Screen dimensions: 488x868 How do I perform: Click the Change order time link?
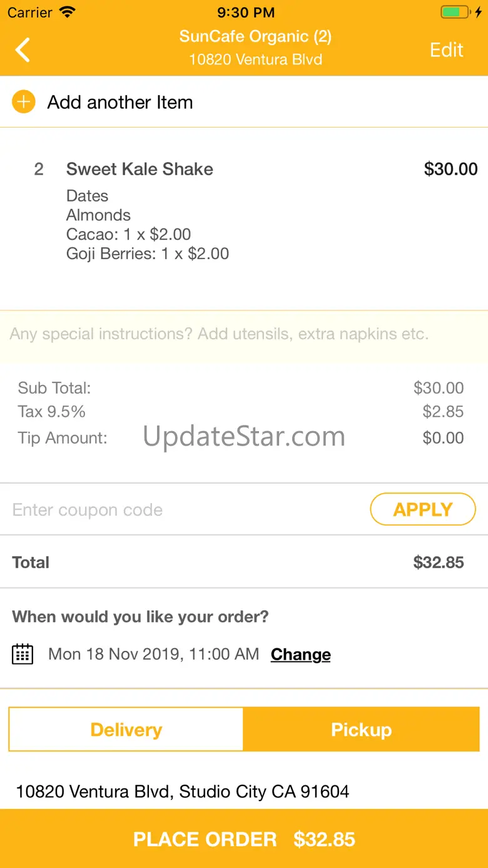tap(300, 655)
